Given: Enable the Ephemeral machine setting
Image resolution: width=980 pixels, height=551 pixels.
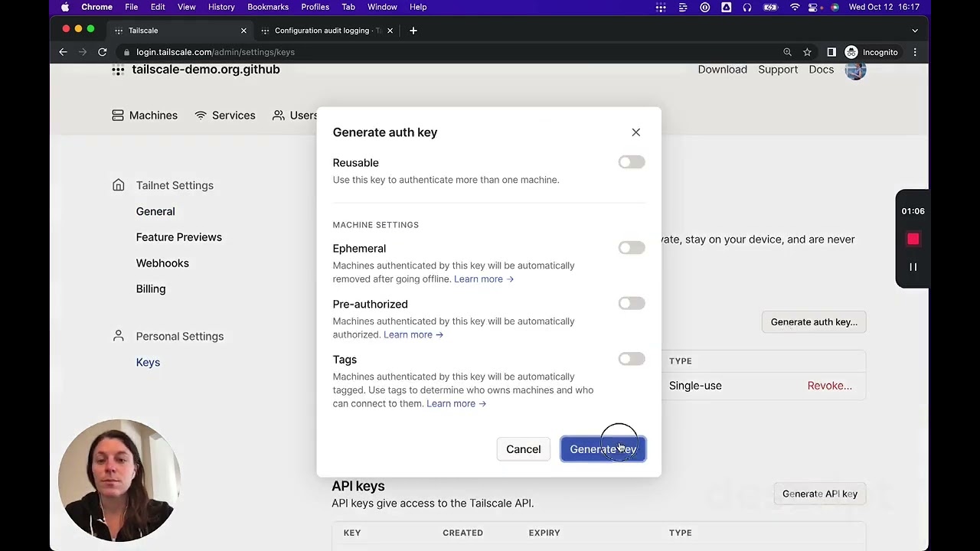Looking at the screenshot, I should 632,248.
